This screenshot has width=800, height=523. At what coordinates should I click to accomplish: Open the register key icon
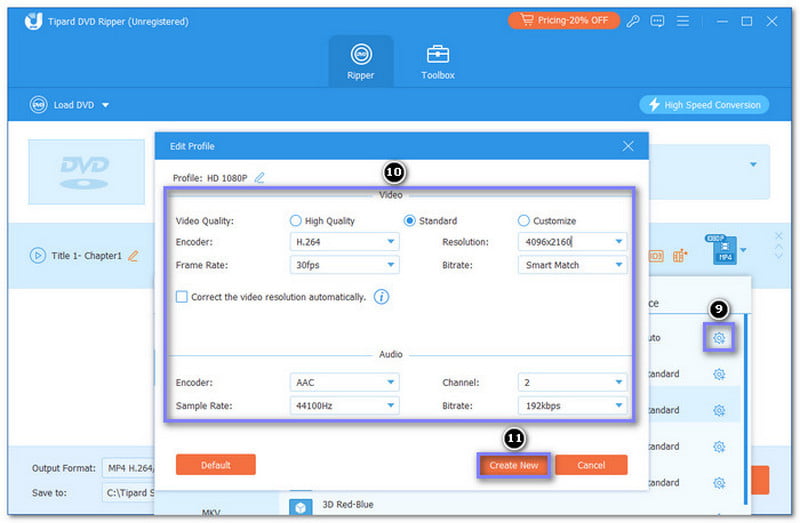click(x=633, y=21)
